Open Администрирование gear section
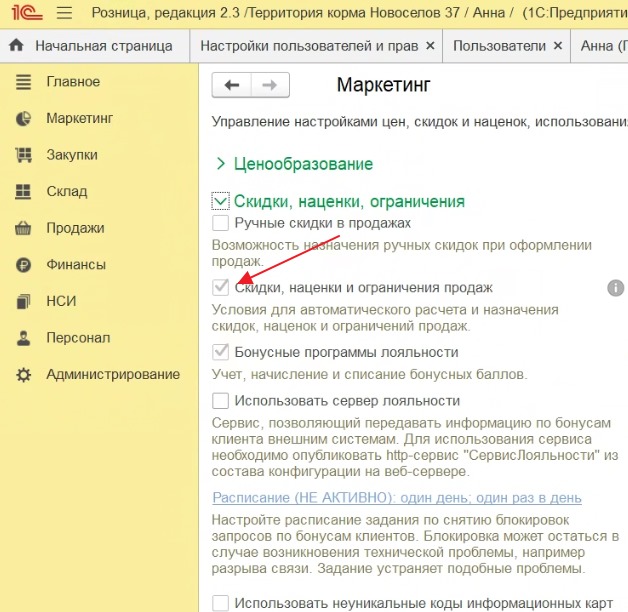This screenshot has height=612, width=628. pyautogui.click(x=112, y=374)
